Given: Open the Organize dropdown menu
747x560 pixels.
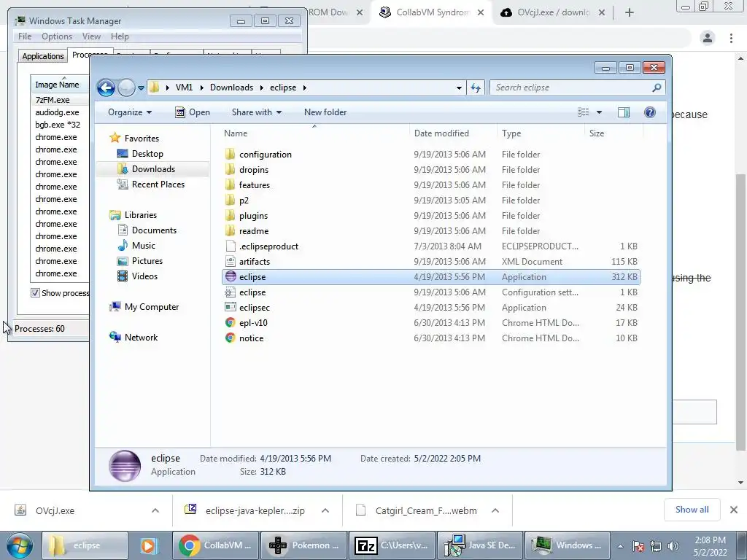Looking at the screenshot, I should 130,112.
